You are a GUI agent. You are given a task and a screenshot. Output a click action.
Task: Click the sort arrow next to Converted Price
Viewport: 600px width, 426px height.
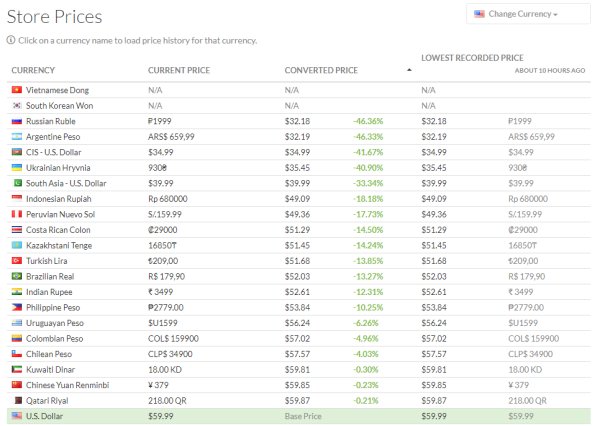(x=408, y=71)
